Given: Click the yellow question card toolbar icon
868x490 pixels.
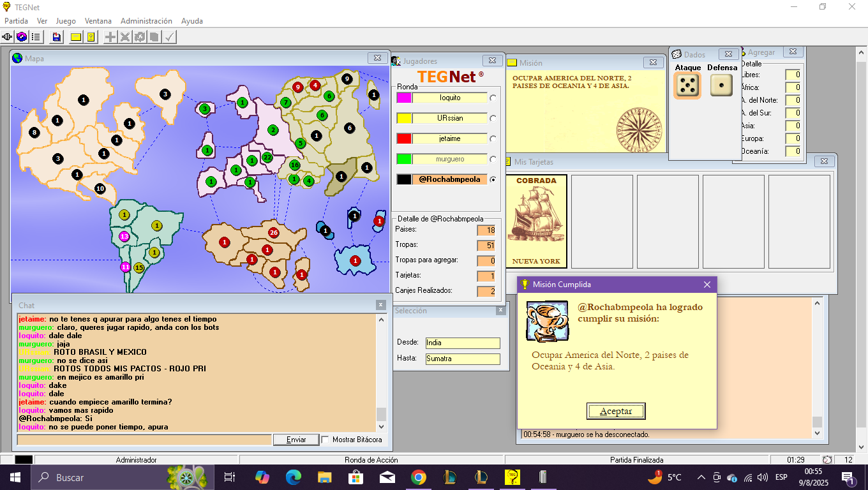Looking at the screenshot, I should 91,37.
